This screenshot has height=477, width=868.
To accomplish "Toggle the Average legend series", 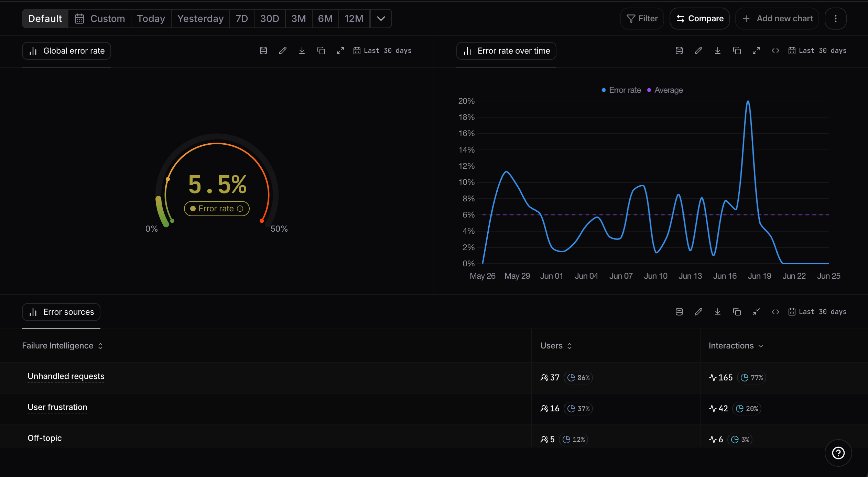I will (x=665, y=90).
